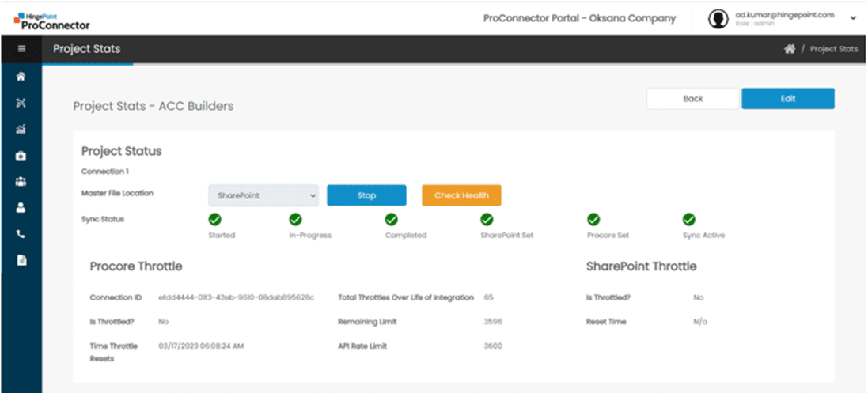Click the SharePoint Set check icon

pyautogui.click(x=487, y=220)
